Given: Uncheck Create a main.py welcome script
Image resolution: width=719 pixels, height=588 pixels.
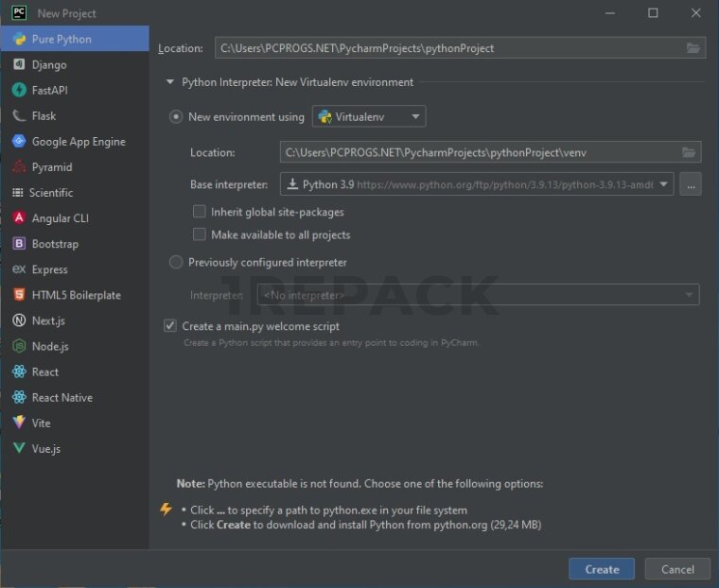Looking at the screenshot, I should coord(170,326).
